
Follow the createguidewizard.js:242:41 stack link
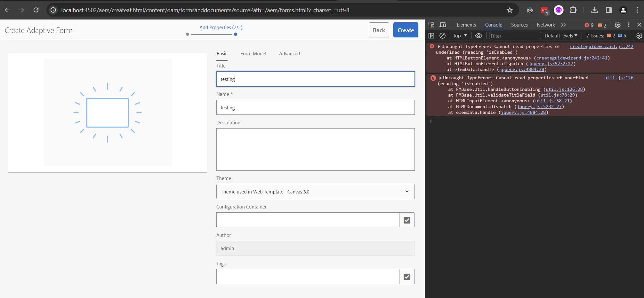(572, 58)
